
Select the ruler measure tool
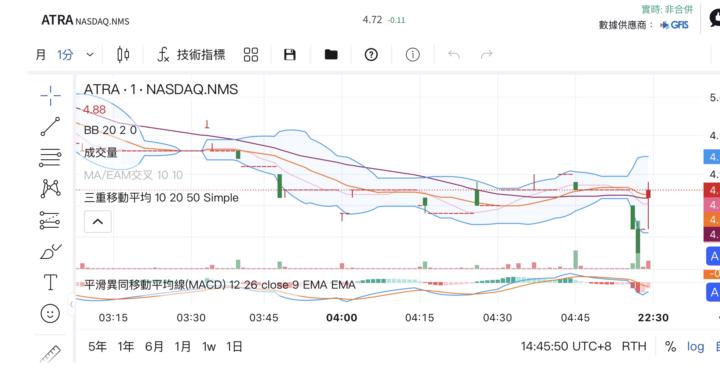coord(51,353)
